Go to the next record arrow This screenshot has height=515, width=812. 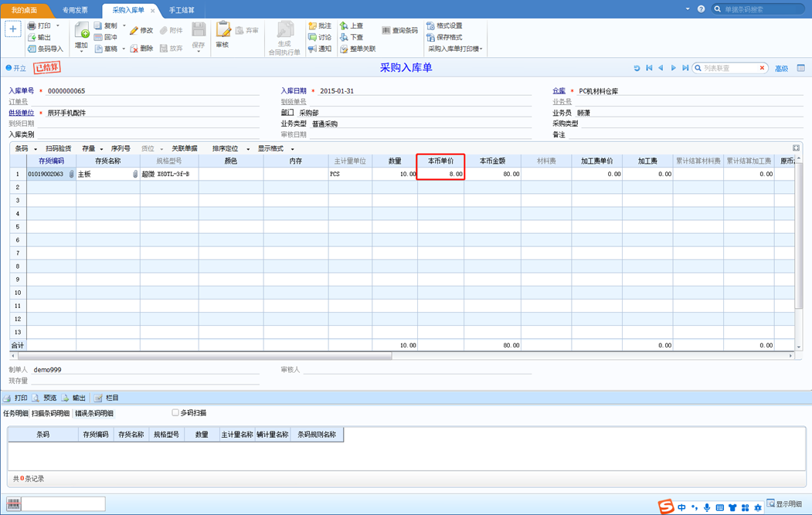coord(673,68)
